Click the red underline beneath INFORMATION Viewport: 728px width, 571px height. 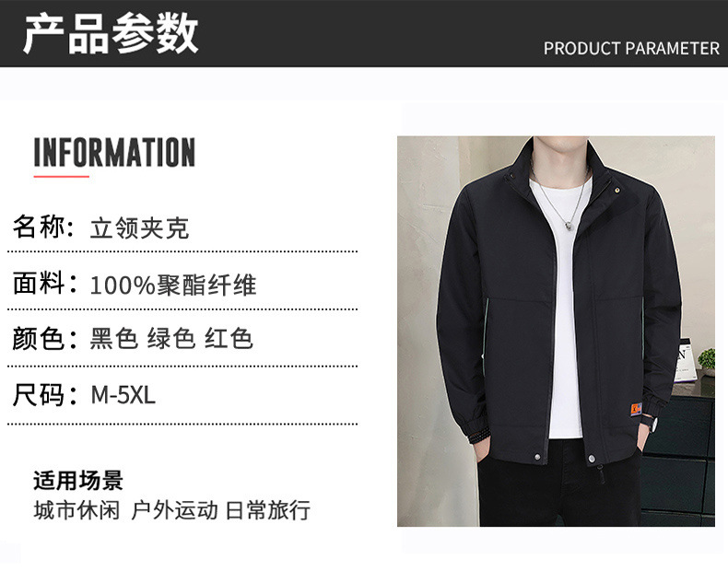tap(62, 176)
